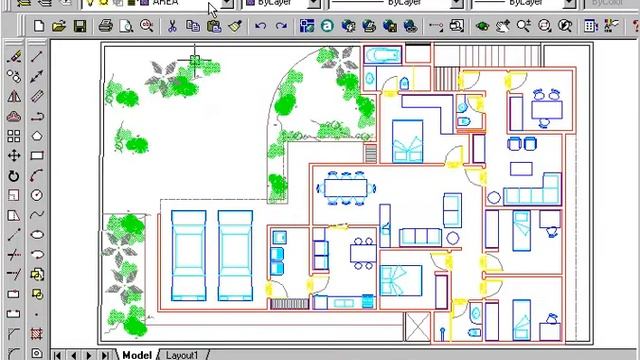Select the Copy Object tool
The image size is (640, 360).
coord(14,76)
